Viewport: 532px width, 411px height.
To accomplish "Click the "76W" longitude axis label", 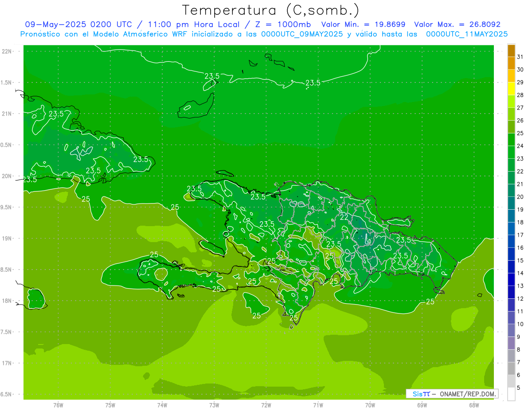I will point(58,405).
